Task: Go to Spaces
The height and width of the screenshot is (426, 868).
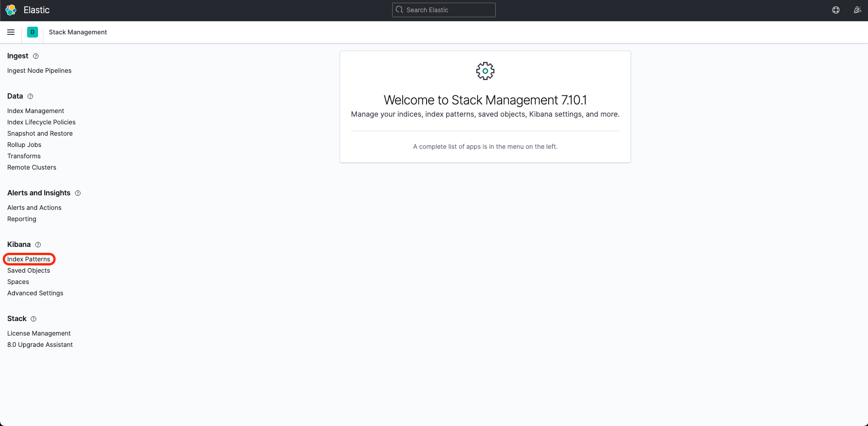Action: coord(18,282)
